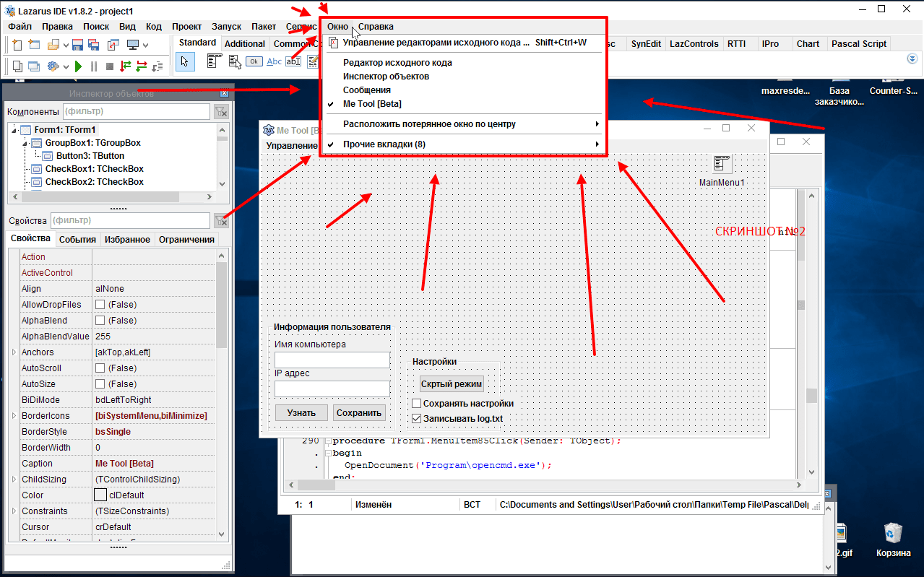Collapse the GroupBox1: TGroupBox tree node
924x577 pixels.
(26, 143)
